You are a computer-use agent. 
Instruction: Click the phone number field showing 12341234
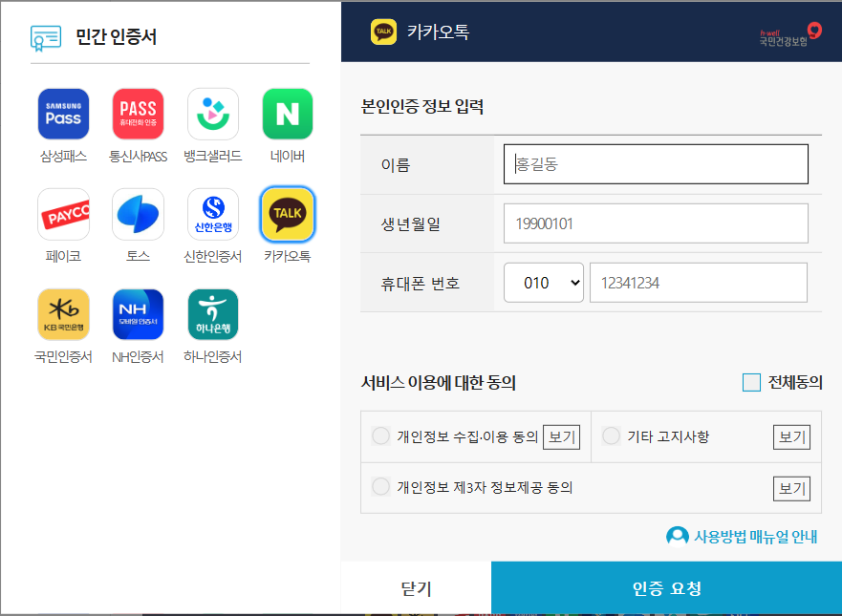tap(698, 283)
